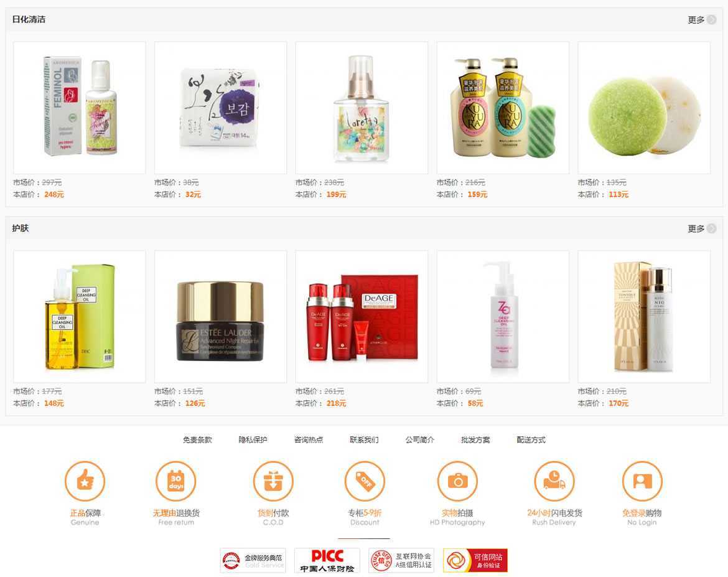This screenshot has height=577, width=728.
Task: Open the green round soap product thumbnail
Action: [x=644, y=108]
